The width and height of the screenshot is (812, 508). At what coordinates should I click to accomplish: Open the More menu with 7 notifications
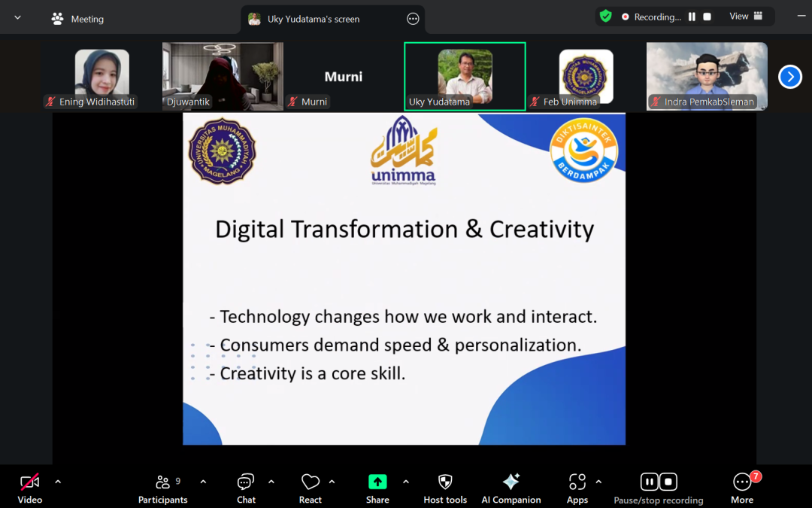coord(742,488)
